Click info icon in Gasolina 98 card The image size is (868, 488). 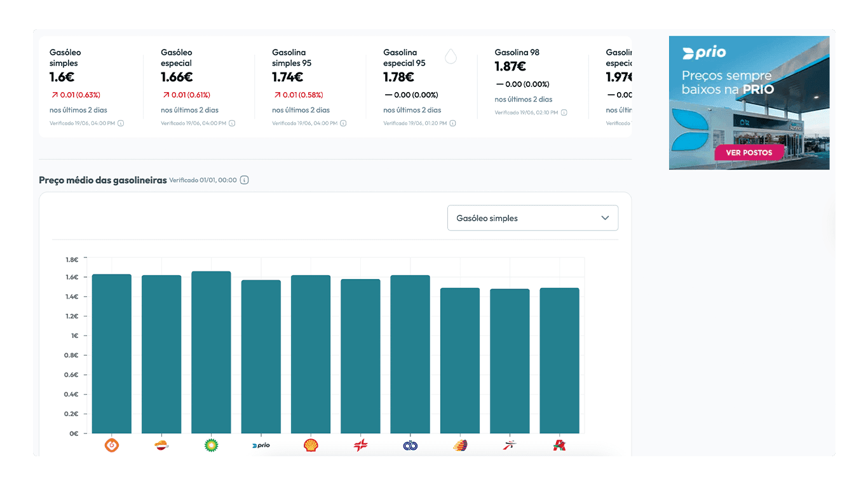click(x=564, y=112)
